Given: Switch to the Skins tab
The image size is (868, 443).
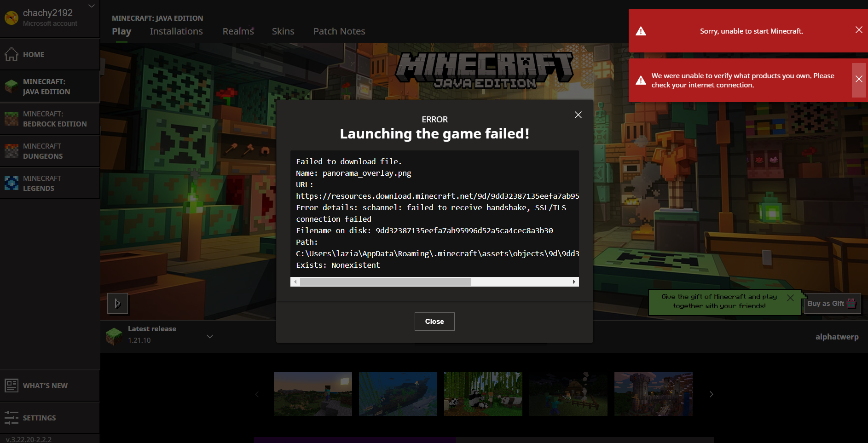Looking at the screenshot, I should (283, 31).
